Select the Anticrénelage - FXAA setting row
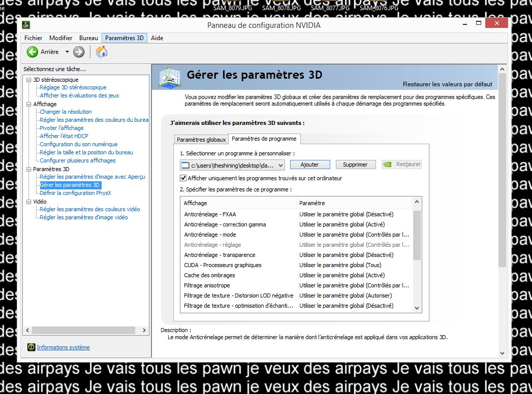This screenshot has width=532, height=394. click(x=297, y=214)
